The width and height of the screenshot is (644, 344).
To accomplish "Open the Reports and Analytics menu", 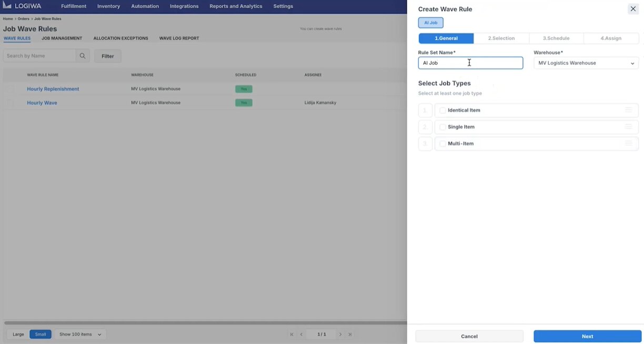I will (236, 6).
